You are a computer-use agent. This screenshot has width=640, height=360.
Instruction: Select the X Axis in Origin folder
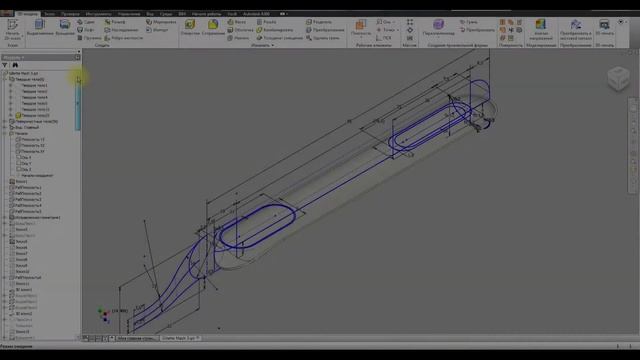23,158
